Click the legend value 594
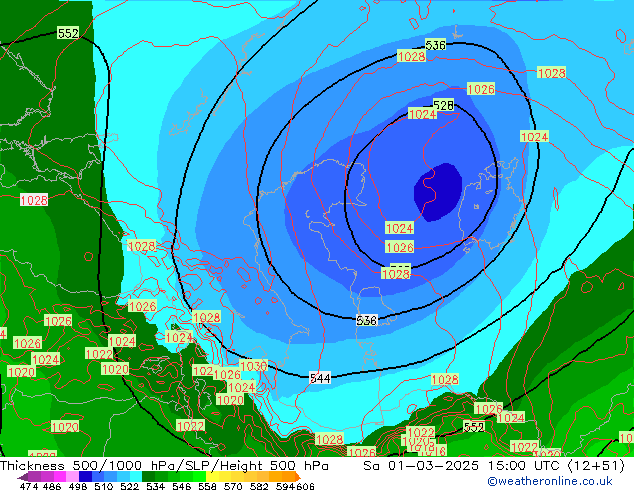The image size is (634, 490). (285, 486)
